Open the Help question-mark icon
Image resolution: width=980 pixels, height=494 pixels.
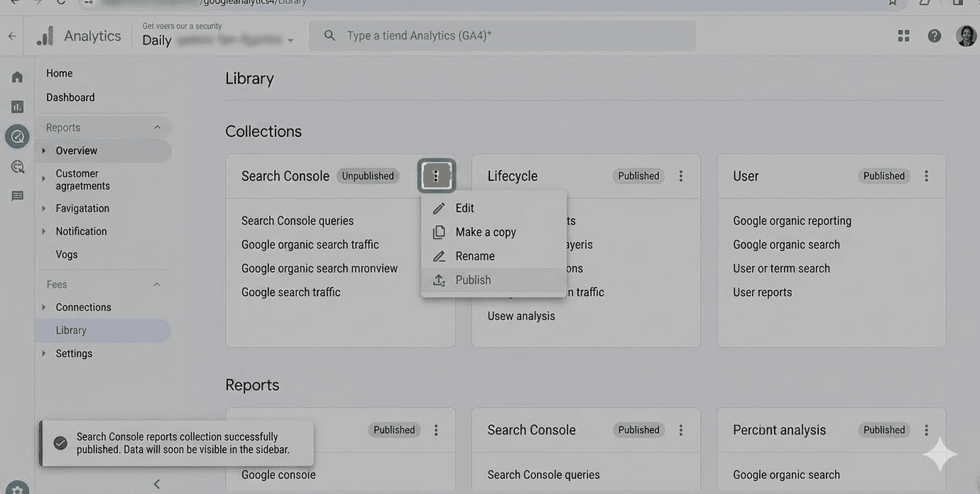[x=935, y=35]
